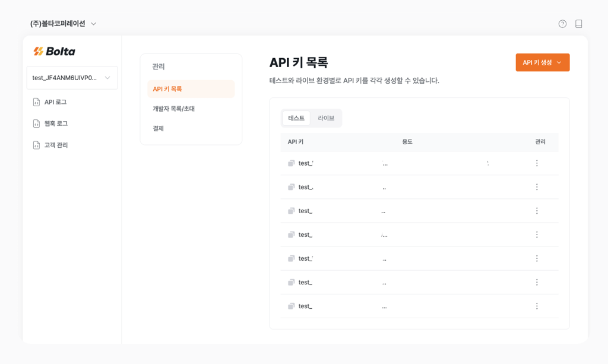Click the 고객 관리 sidebar file icon
The height and width of the screenshot is (364, 608).
[36, 145]
